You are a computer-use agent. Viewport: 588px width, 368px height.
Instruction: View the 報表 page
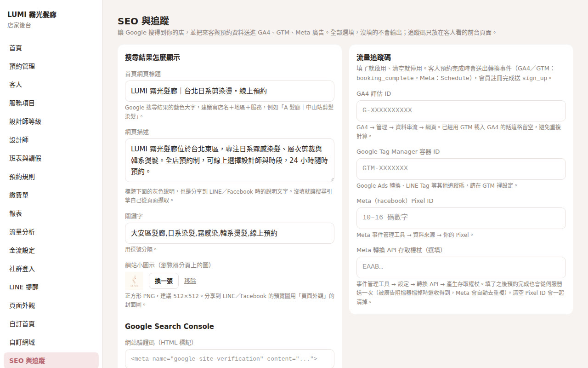(51, 213)
